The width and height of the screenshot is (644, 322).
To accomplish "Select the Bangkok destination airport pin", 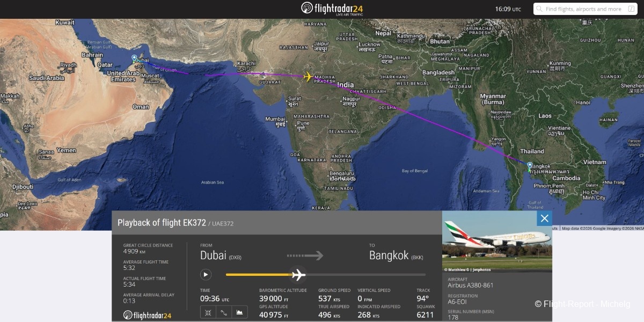I will point(530,166).
